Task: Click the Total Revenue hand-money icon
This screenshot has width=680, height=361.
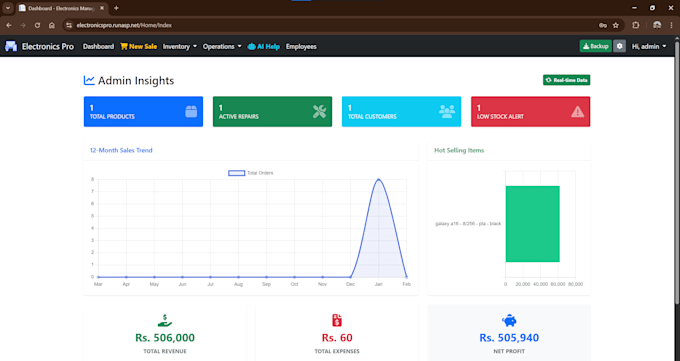Action: pyautogui.click(x=165, y=320)
